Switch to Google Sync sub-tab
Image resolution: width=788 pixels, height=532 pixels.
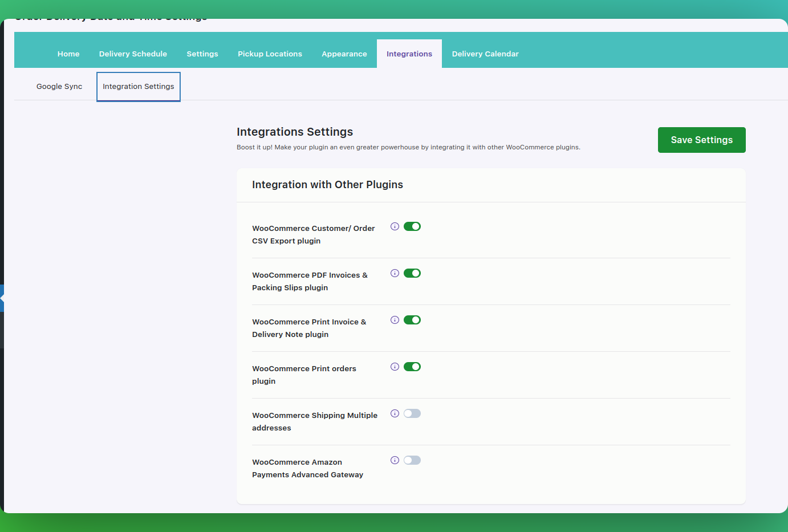59,86
